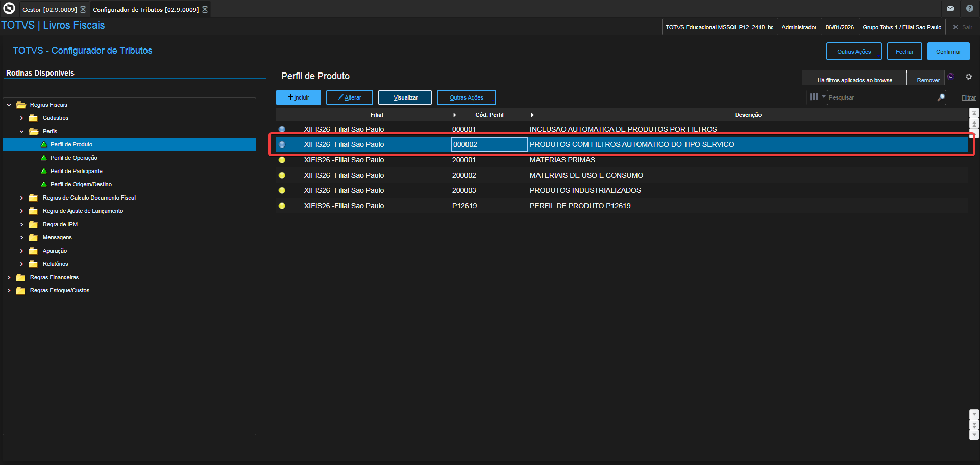Click the purple round icon beside Remover
This screenshot has width=980, height=465.
951,77
